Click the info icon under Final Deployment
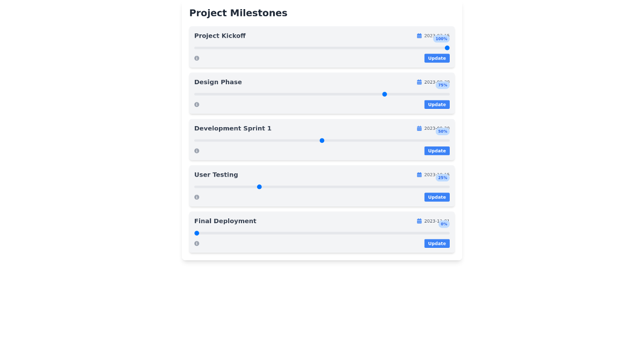This screenshot has height=338, width=644. 196,243
